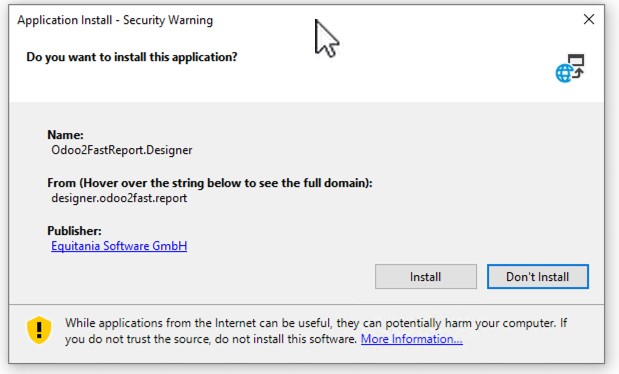Click the Publisher: label
This screenshot has width=619, height=374.
coord(74,231)
